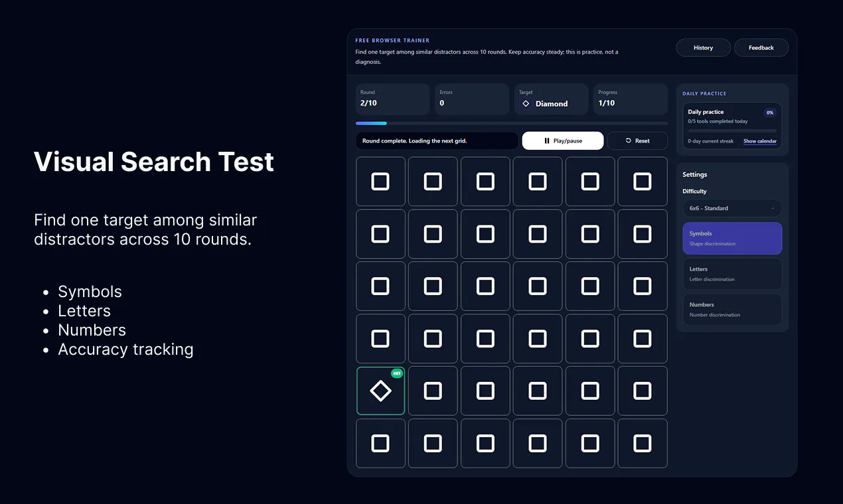843x504 pixels.
Task: Click the 'Numbers' bullet in the left list
Action: 92,330
